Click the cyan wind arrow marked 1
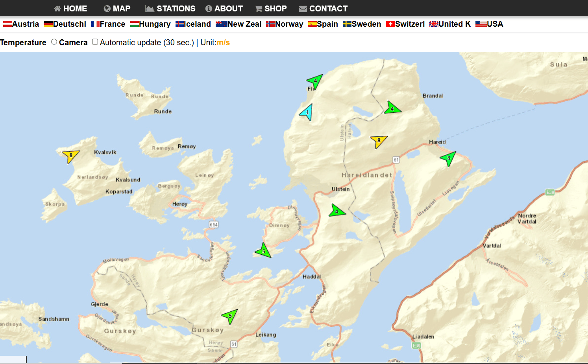The height and width of the screenshot is (364, 588). pos(307,112)
